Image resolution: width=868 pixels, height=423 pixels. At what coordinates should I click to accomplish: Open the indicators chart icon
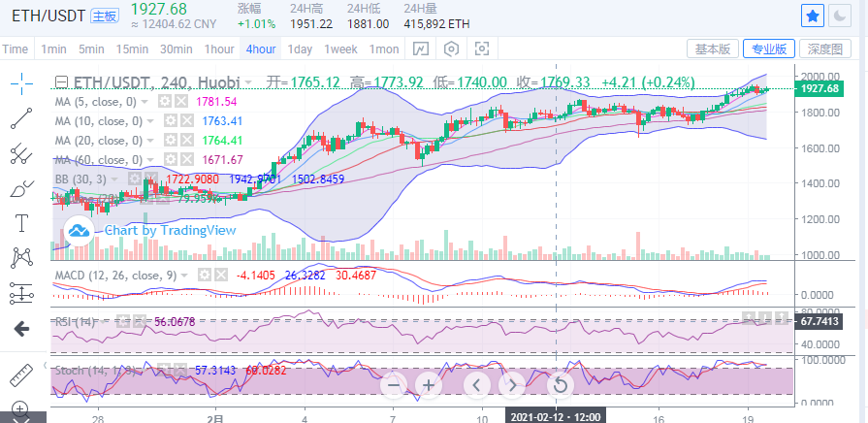tap(421, 49)
